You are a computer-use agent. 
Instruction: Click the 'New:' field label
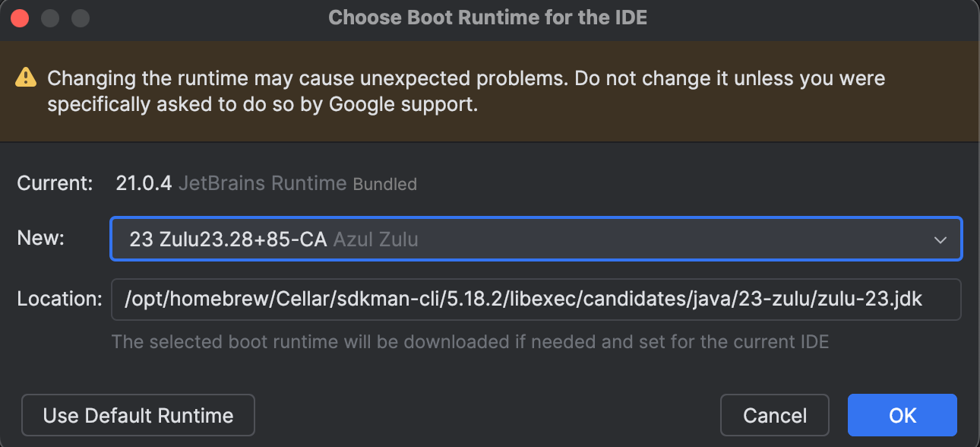(41, 238)
